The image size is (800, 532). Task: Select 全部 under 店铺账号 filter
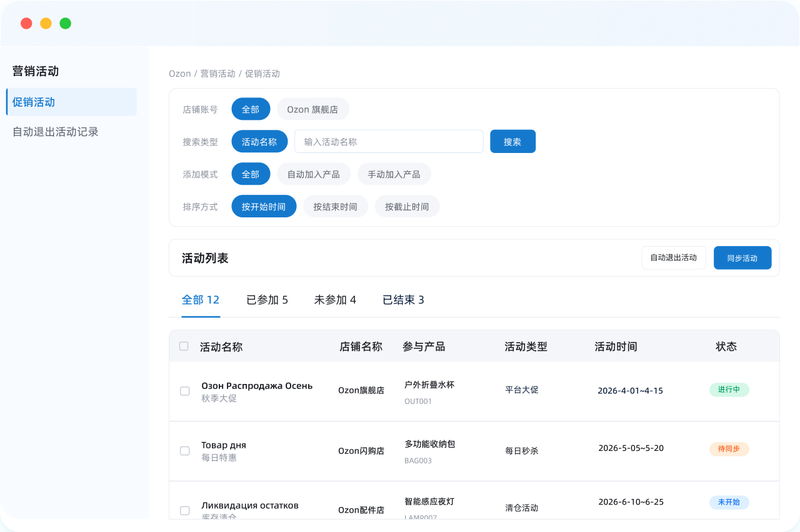click(251, 109)
